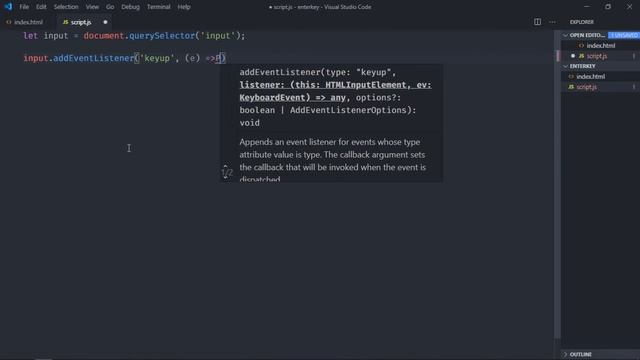Click the HTML icon beside open-editor index.html
The image size is (640, 360).
point(581,46)
